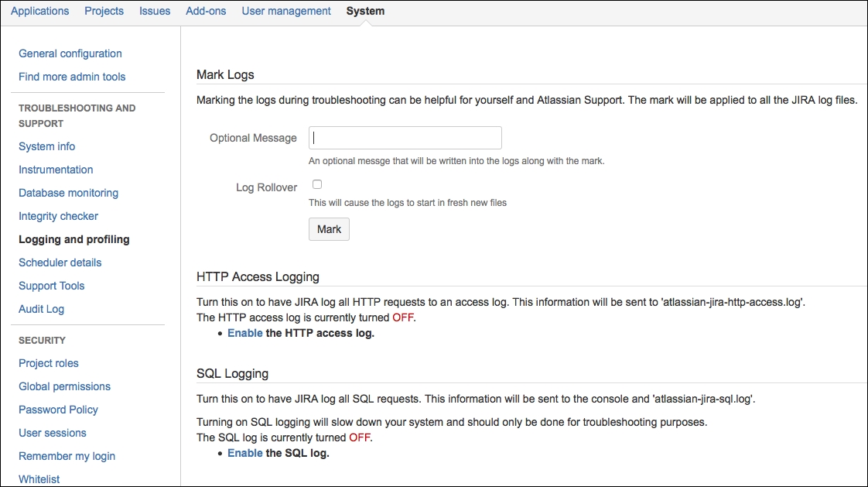
Task: Enable the Log Rollover checkbox
Action: click(316, 183)
